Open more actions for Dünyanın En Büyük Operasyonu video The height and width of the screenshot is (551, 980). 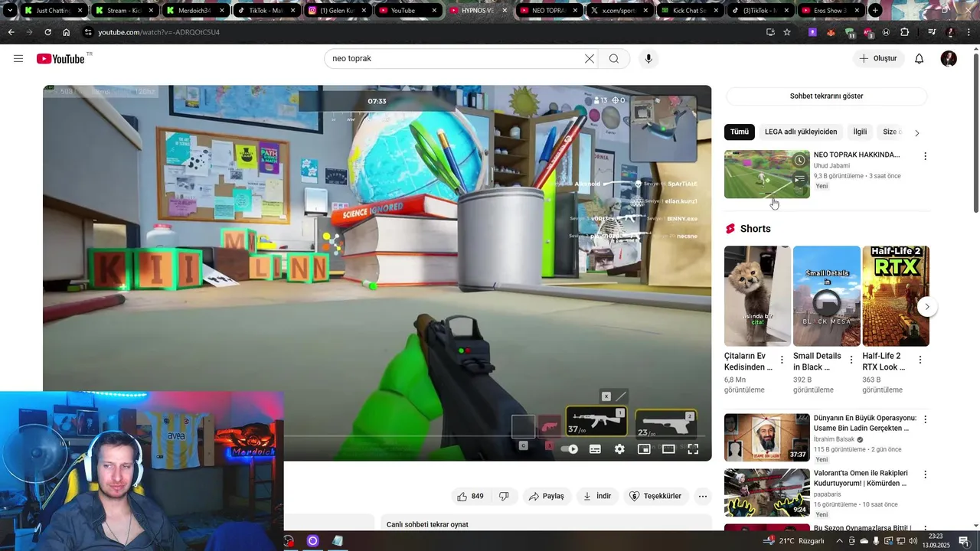point(925,419)
